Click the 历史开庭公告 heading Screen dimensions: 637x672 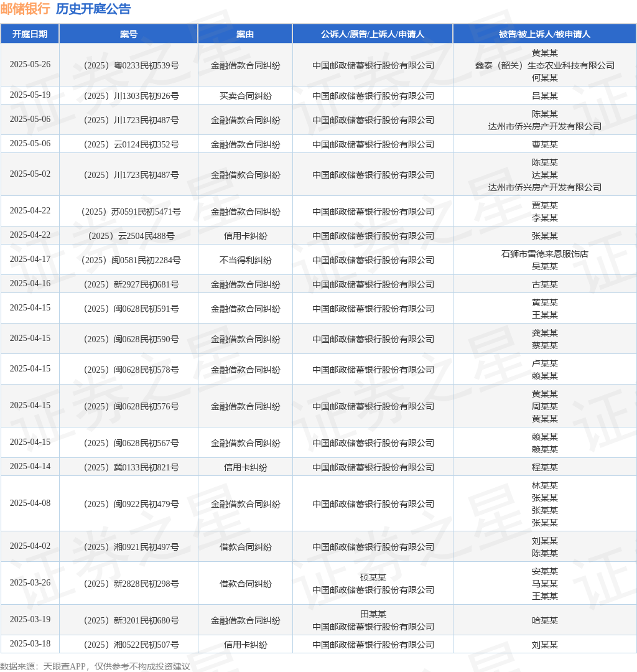(93, 9)
